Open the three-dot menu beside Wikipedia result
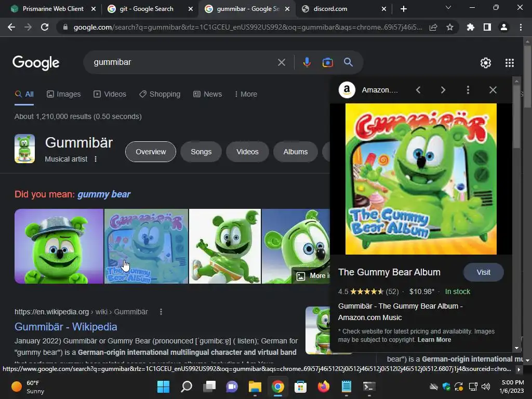Screen dimensions: 532x399 (x=161, y=312)
